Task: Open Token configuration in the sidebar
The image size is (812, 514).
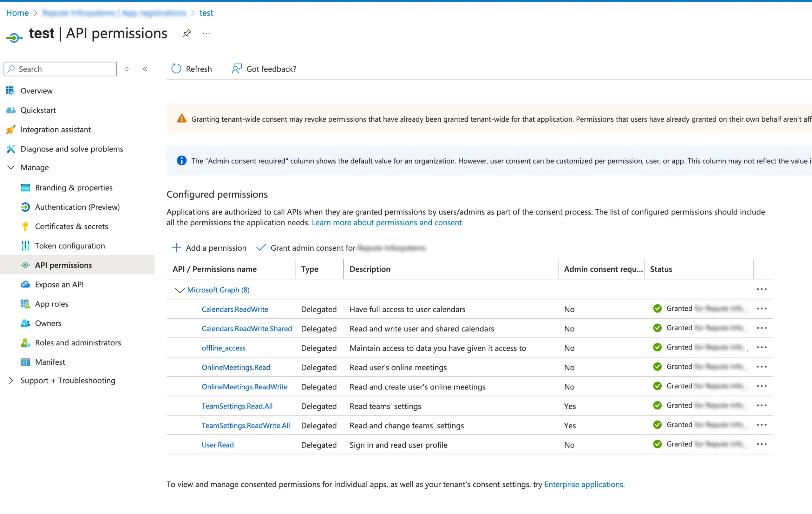Action: (x=70, y=246)
